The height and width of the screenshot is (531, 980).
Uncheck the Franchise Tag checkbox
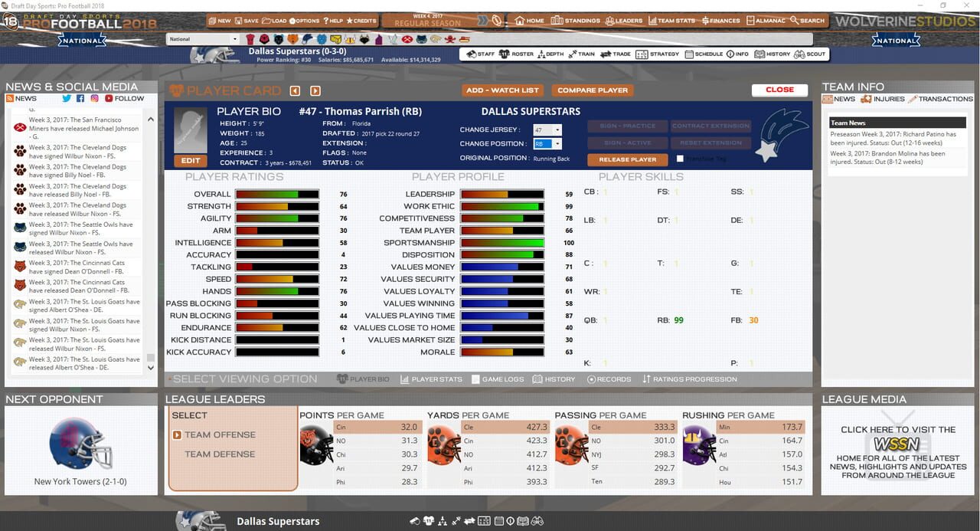tap(680, 157)
